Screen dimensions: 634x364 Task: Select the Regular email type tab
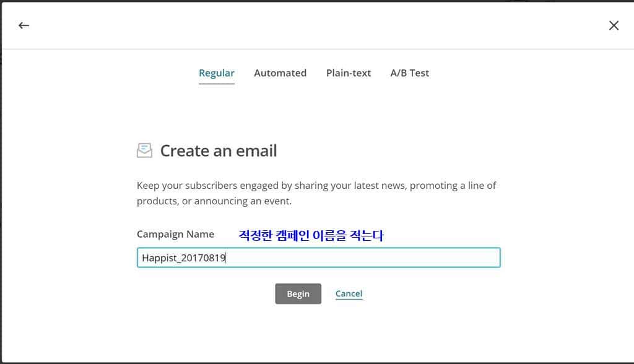tap(217, 72)
